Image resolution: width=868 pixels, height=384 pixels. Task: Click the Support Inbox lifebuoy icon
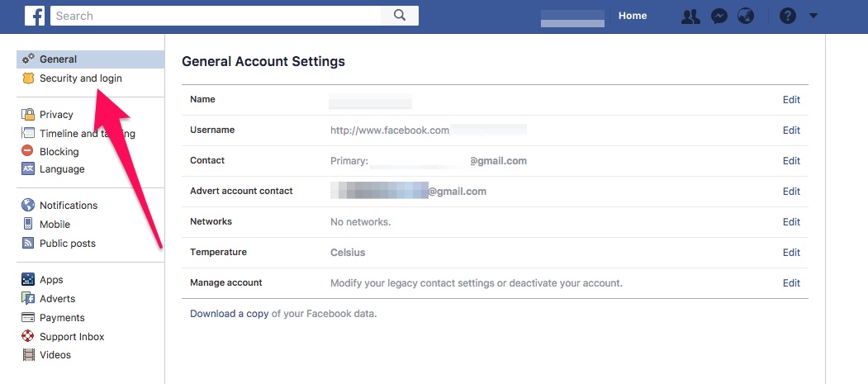(28, 336)
